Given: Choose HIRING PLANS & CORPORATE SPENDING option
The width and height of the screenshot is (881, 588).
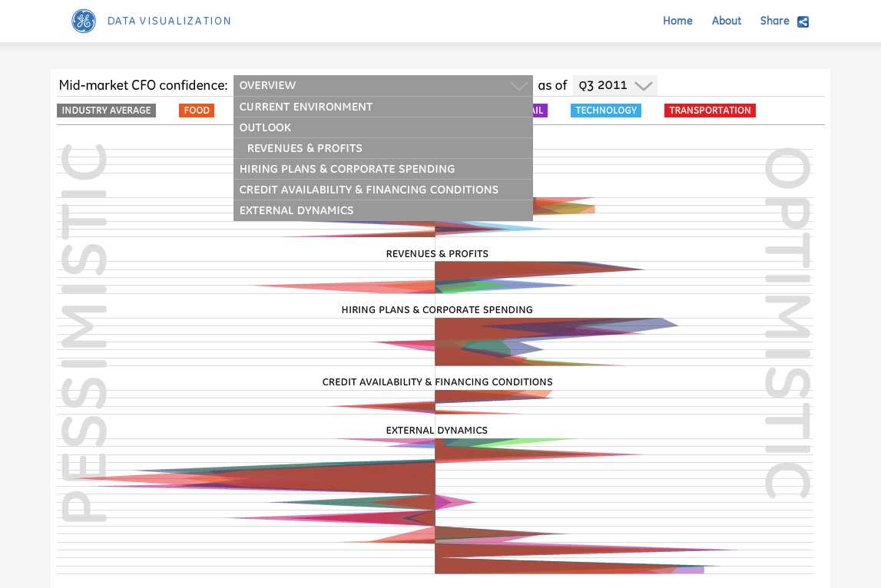Looking at the screenshot, I should point(383,169).
